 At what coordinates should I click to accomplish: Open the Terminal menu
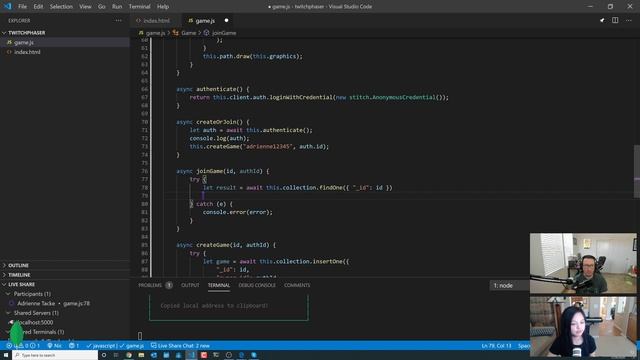pos(139,7)
